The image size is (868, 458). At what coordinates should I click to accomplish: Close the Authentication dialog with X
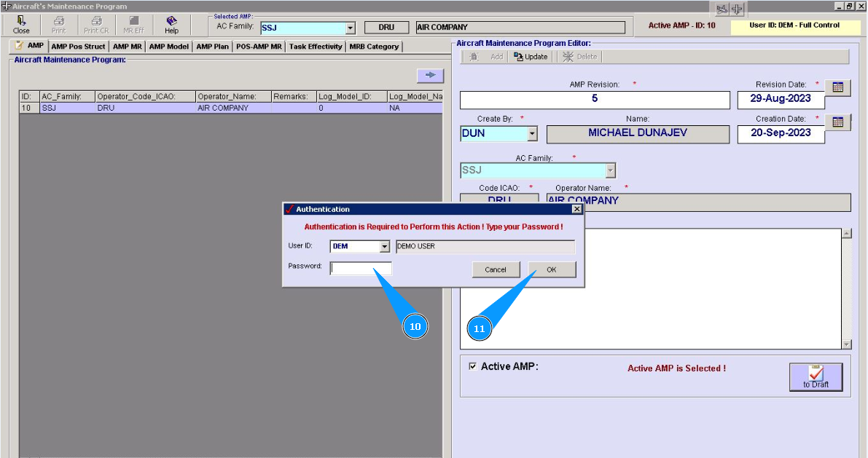576,209
